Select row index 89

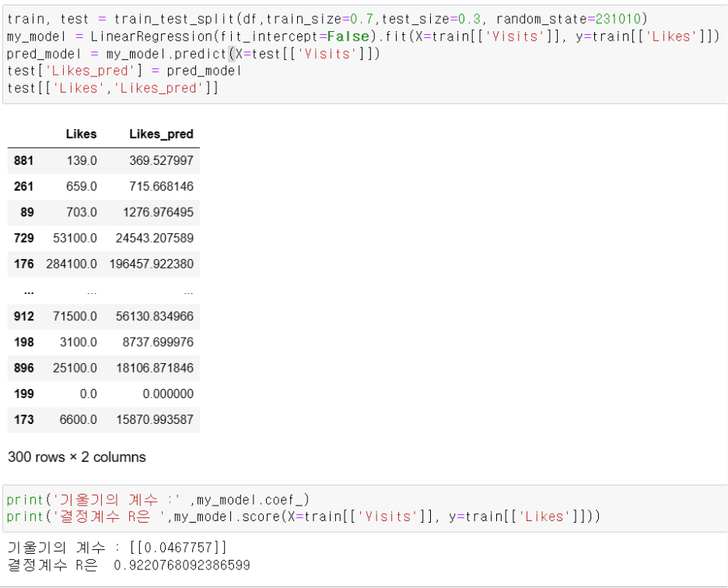[27, 212]
